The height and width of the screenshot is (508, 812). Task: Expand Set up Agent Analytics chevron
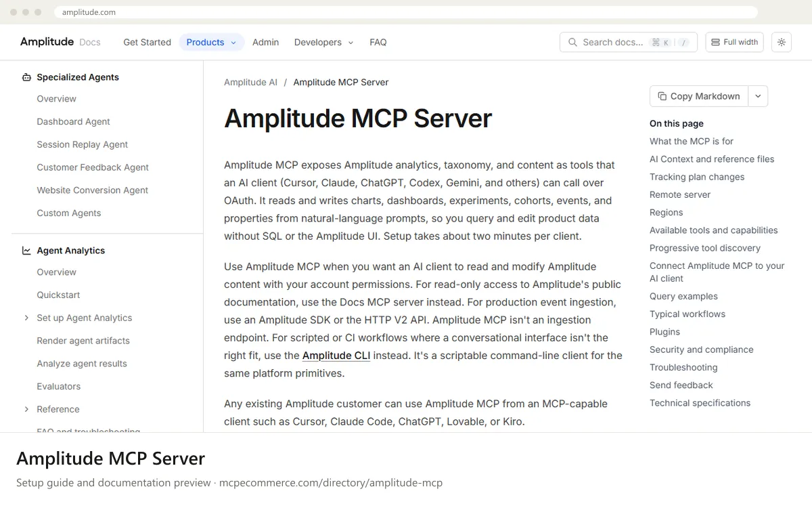(x=26, y=318)
